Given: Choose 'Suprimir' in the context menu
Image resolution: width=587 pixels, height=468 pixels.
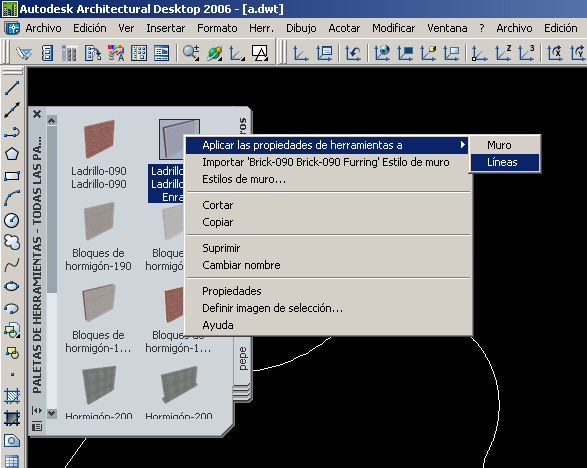Looking at the screenshot, I should pyautogui.click(x=327, y=248).
